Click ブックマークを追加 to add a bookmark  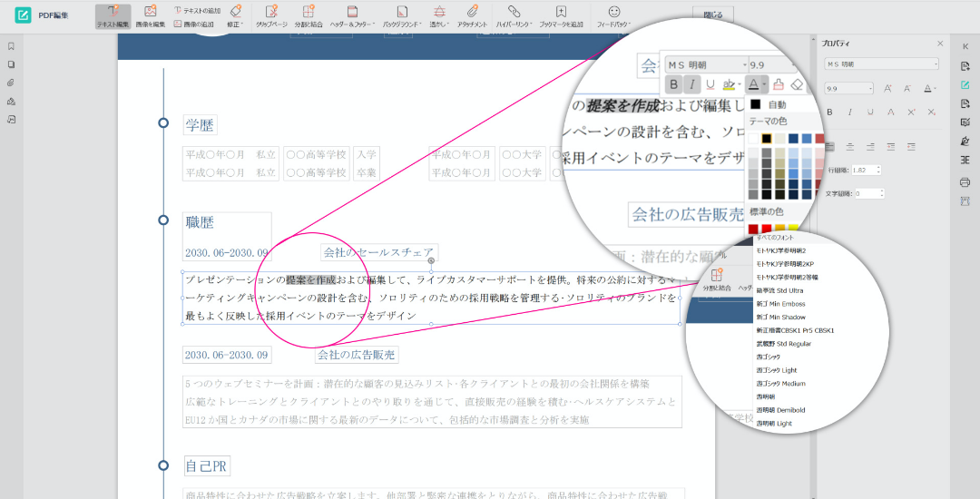pyautogui.click(x=561, y=17)
